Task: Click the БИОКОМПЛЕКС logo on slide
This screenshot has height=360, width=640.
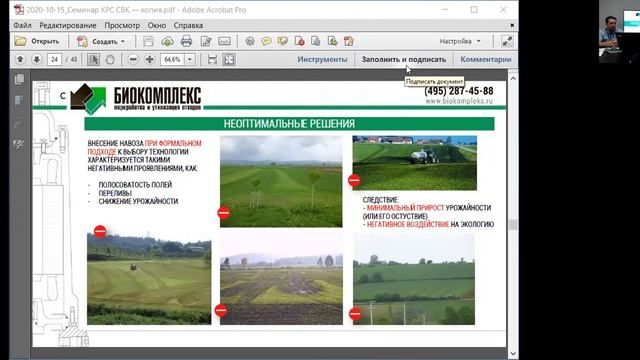Action: (136, 98)
